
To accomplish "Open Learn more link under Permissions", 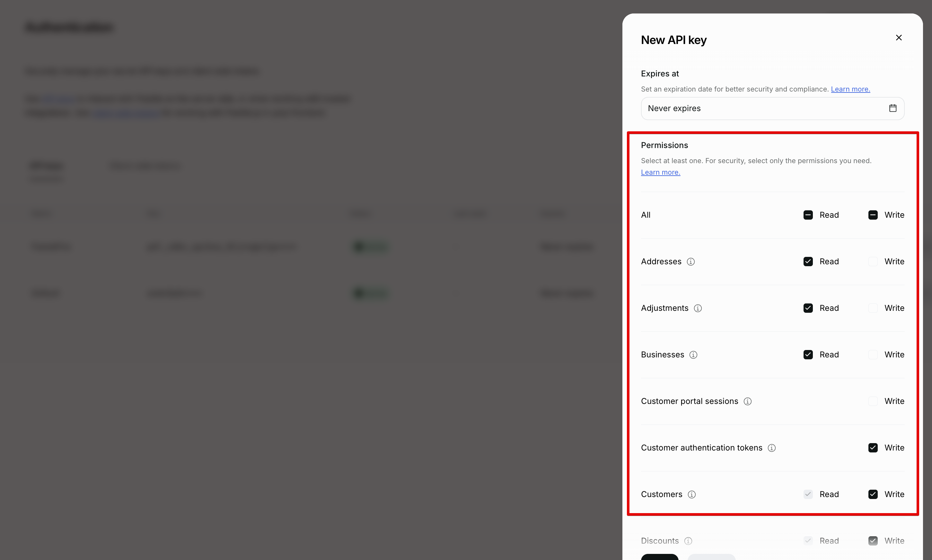I will tap(660, 172).
